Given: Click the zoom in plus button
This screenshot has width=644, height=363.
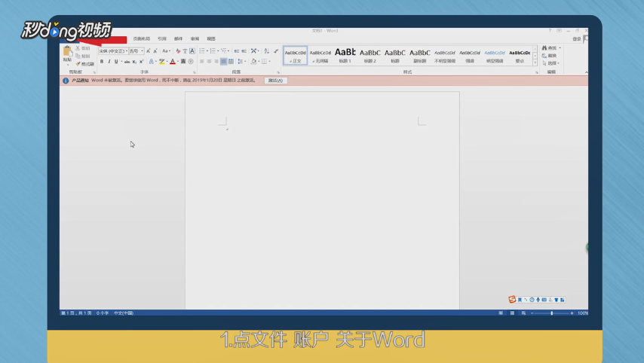Looking at the screenshot, I should 572,313.
